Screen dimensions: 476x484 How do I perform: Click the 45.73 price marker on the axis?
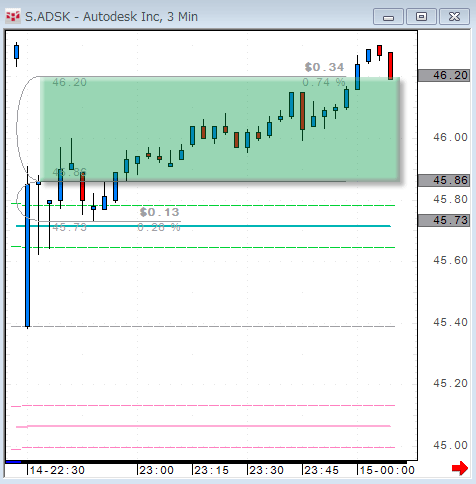444,220
